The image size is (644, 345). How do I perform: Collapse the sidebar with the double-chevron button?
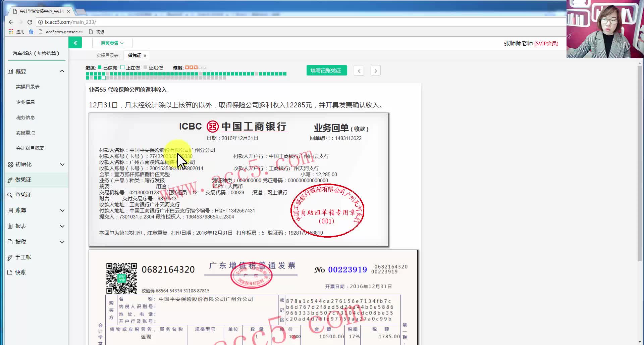(x=75, y=43)
